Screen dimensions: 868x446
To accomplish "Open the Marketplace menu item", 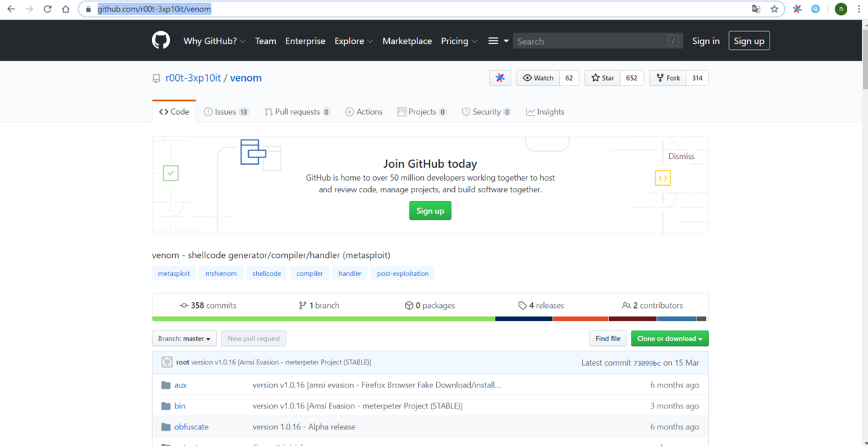I will click(407, 41).
